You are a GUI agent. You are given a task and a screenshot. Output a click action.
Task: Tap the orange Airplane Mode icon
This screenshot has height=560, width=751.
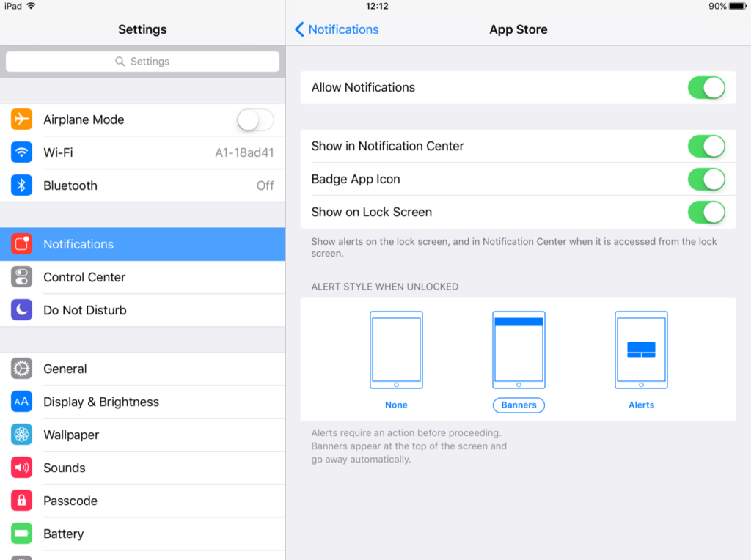[x=21, y=119]
